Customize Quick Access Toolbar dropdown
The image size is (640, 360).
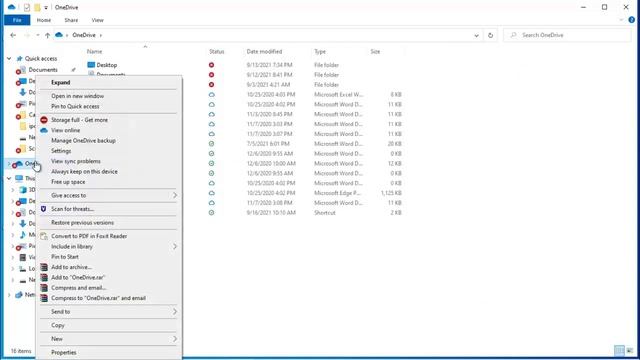46,8
